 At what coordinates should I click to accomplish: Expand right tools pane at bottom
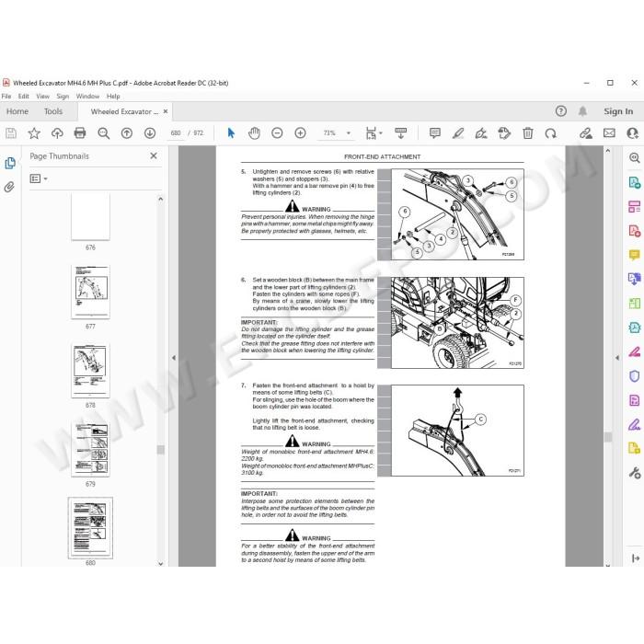(x=635, y=558)
